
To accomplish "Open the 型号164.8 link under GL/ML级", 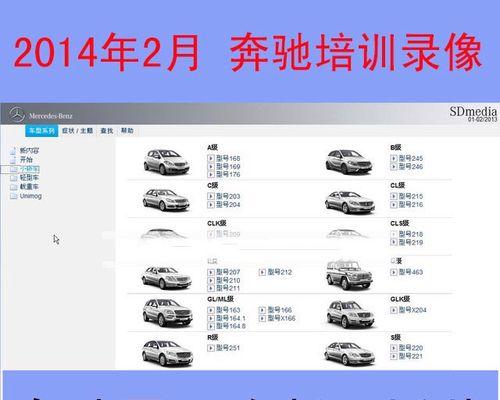I will [x=231, y=326].
